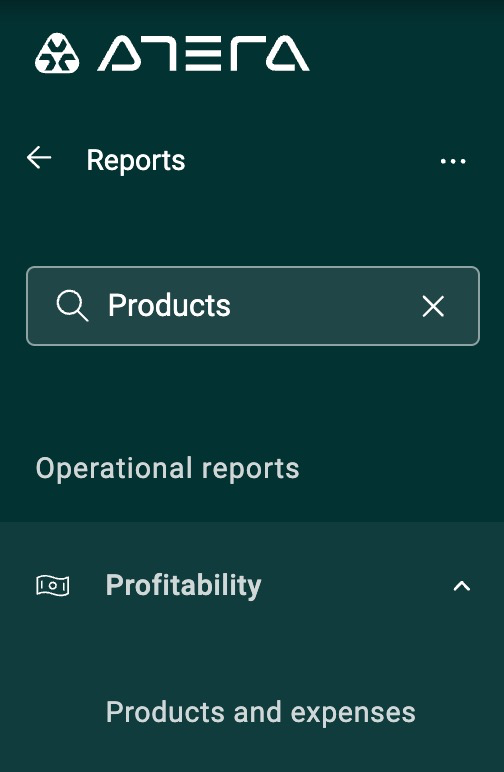Image resolution: width=504 pixels, height=772 pixels.
Task: Click the Atera wordmark logo
Action: pos(203,53)
